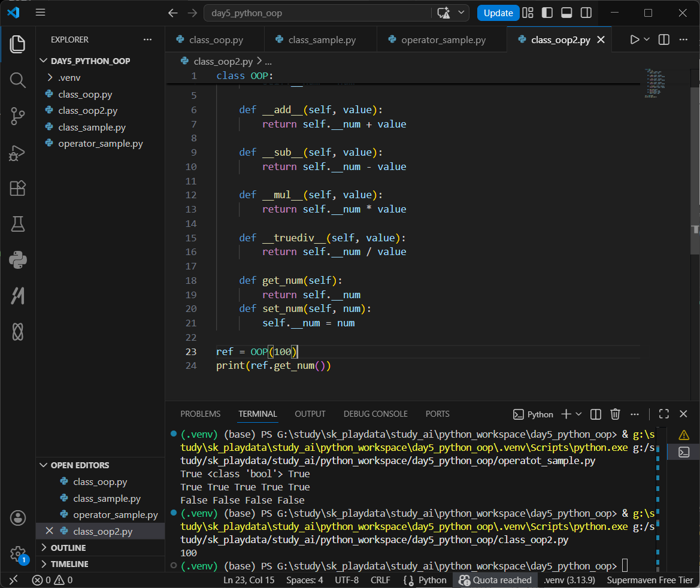Open the Customize Layout icon
The width and height of the screenshot is (700, 588).
(x=528, y=13)
